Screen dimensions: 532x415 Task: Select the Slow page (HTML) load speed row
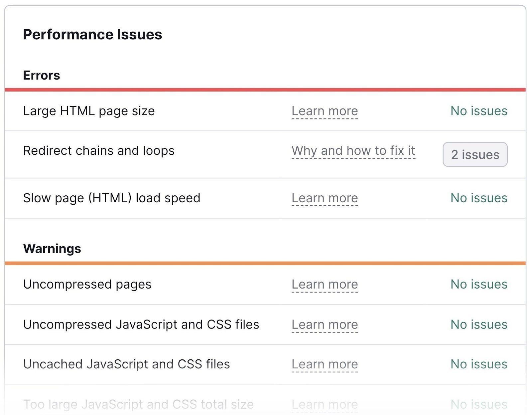coord(111,198)
